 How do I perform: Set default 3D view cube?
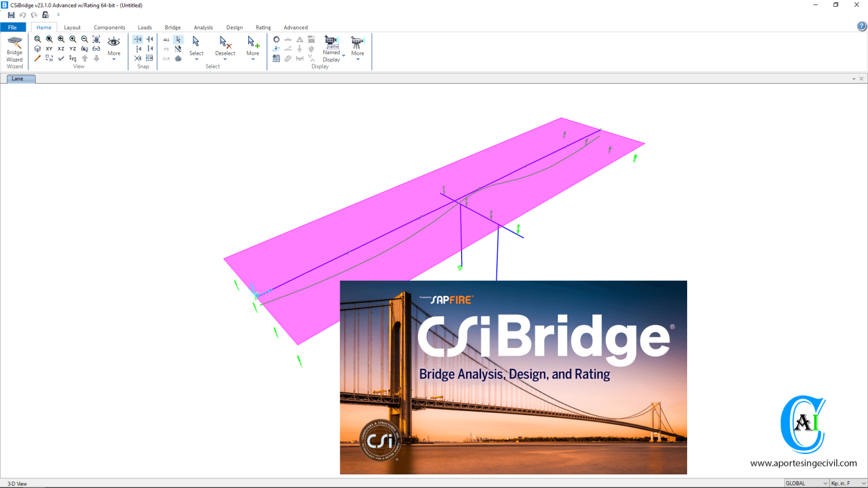[37, 49]
